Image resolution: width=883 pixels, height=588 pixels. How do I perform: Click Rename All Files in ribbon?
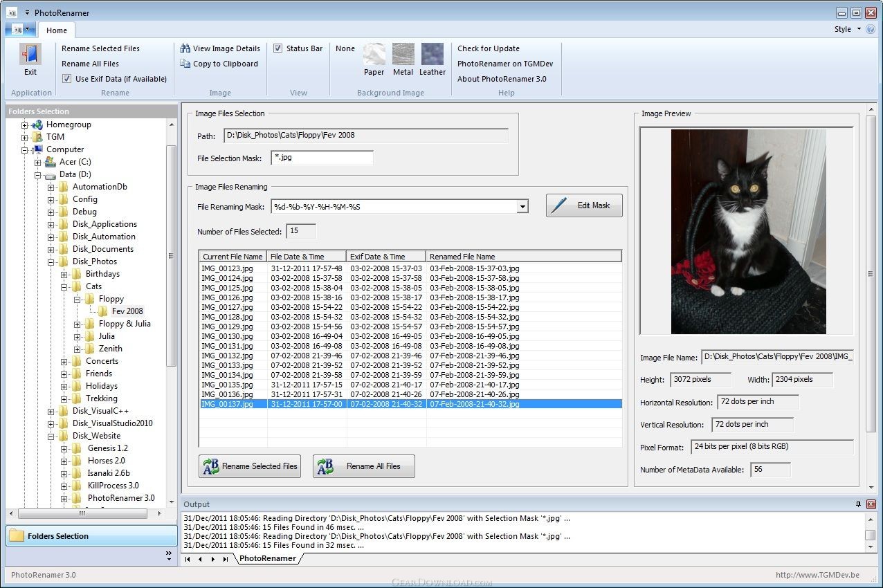[90, 64]
